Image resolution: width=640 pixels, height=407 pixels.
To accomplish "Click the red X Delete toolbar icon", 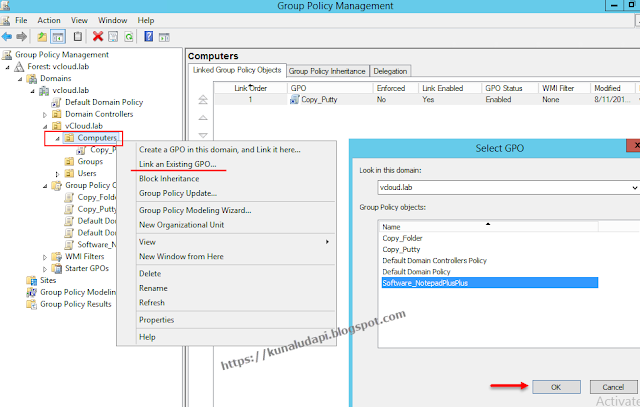I will (98, 37).
